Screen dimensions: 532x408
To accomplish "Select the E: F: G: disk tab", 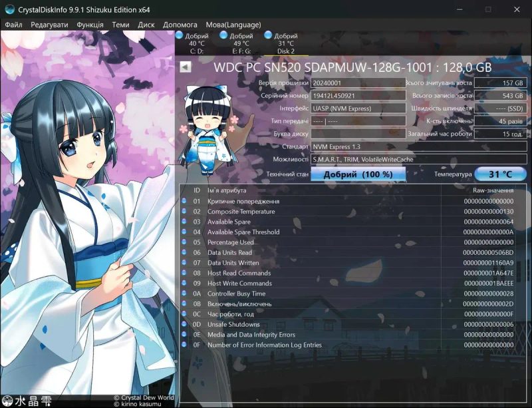I will (x=241, y=43).
